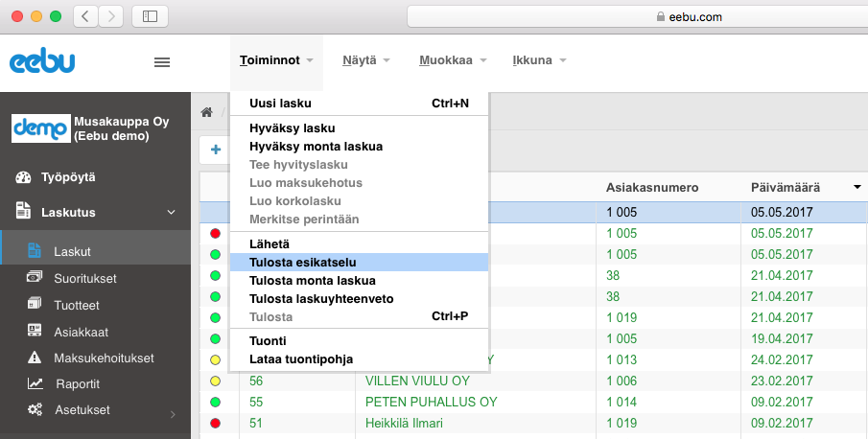The width and height of the screenshot is (868, 439).
Task: Click green status dot for invoice 55
Action: (216, 402)
